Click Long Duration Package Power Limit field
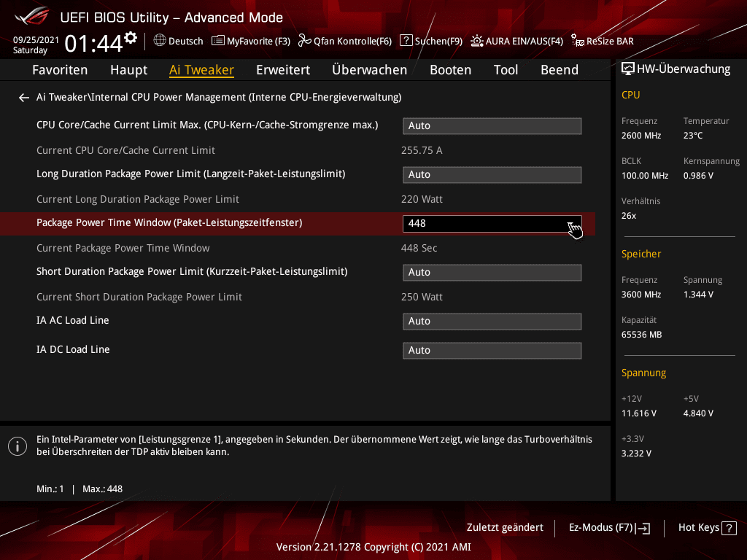 pos(492,175)
